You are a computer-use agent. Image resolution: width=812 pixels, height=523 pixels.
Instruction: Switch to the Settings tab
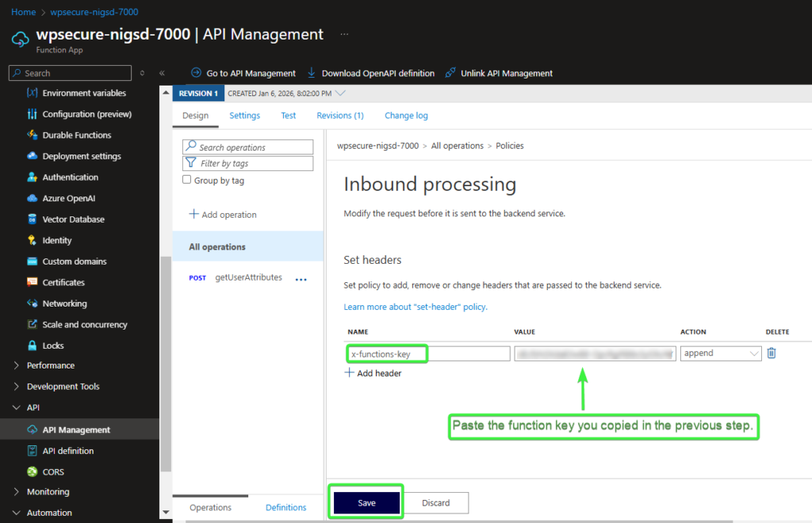coord(244,116)
